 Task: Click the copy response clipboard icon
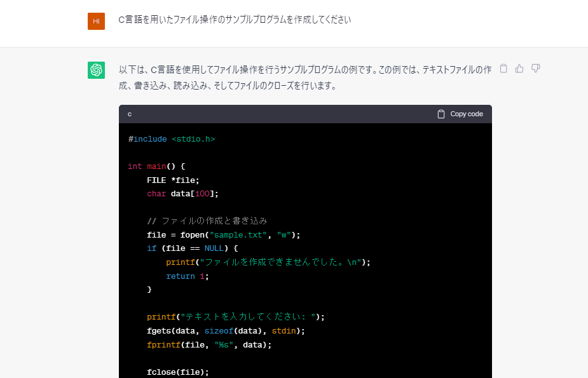pyautogui.click(x=503, y=69)
